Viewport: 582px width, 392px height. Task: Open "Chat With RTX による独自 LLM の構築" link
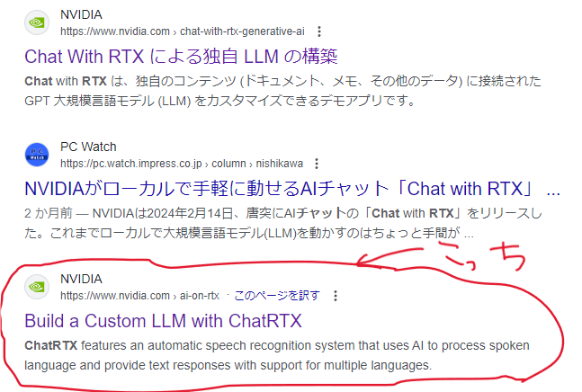[x=181, y=57]
